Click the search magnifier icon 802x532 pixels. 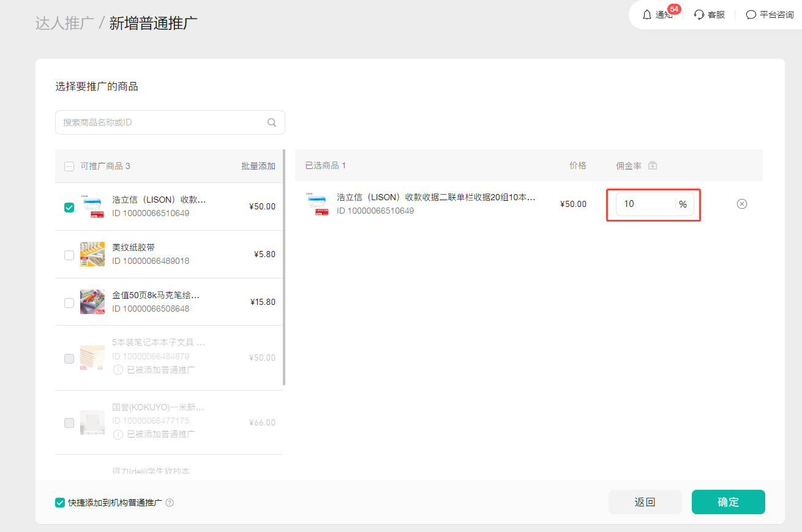point(272,122)
